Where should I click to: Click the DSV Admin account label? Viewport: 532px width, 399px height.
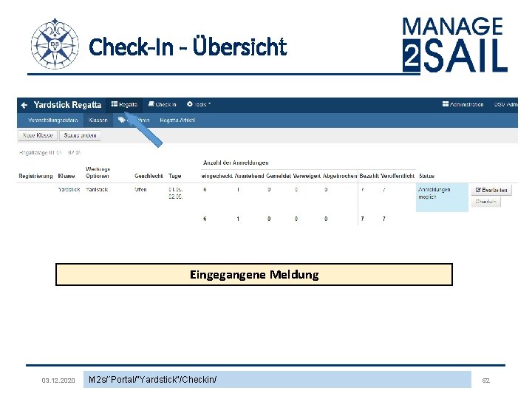click(x=506, y=104)
